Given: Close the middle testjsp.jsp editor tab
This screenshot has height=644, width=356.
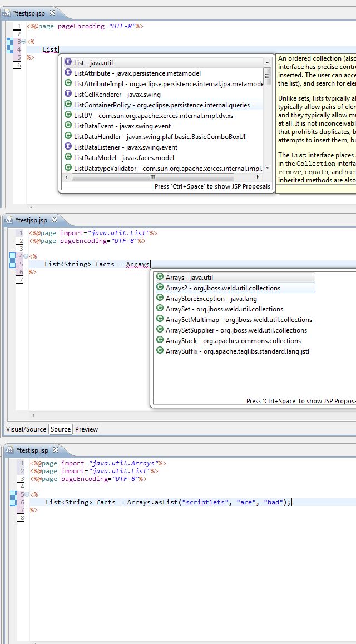Looking at the screenshot, I should 54,220.
